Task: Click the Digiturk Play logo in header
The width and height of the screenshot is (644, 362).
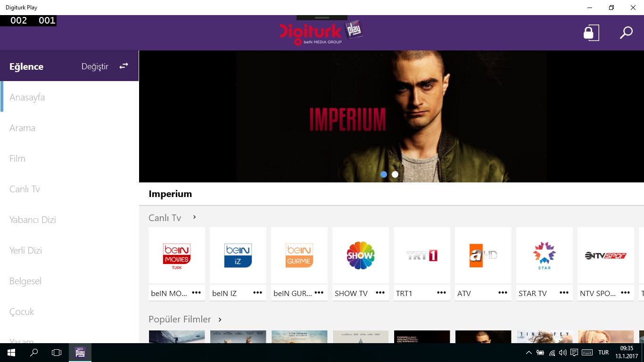Action: coord(321,33)
